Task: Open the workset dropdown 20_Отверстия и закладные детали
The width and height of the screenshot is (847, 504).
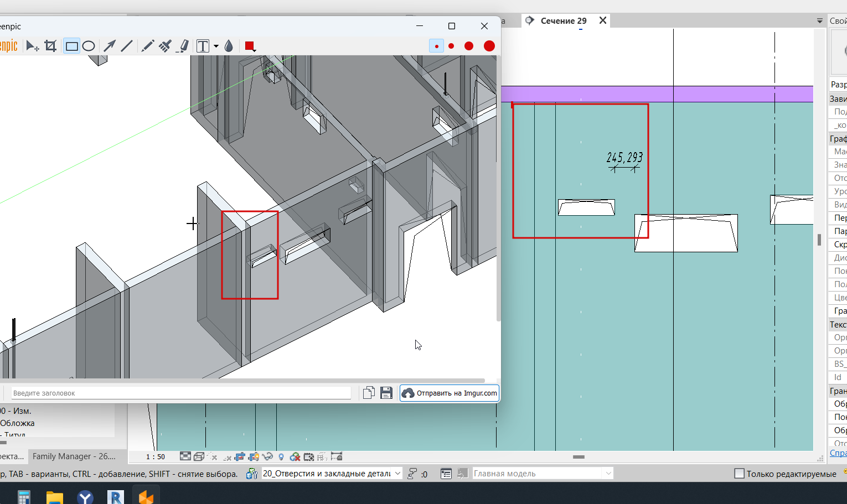Action: (x=331, y=474)
